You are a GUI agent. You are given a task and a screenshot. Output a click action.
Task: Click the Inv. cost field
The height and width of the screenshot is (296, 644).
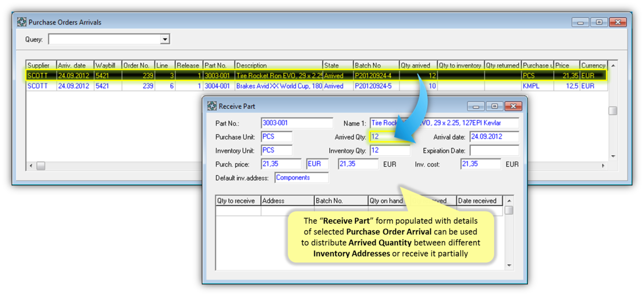coord(481,164)
